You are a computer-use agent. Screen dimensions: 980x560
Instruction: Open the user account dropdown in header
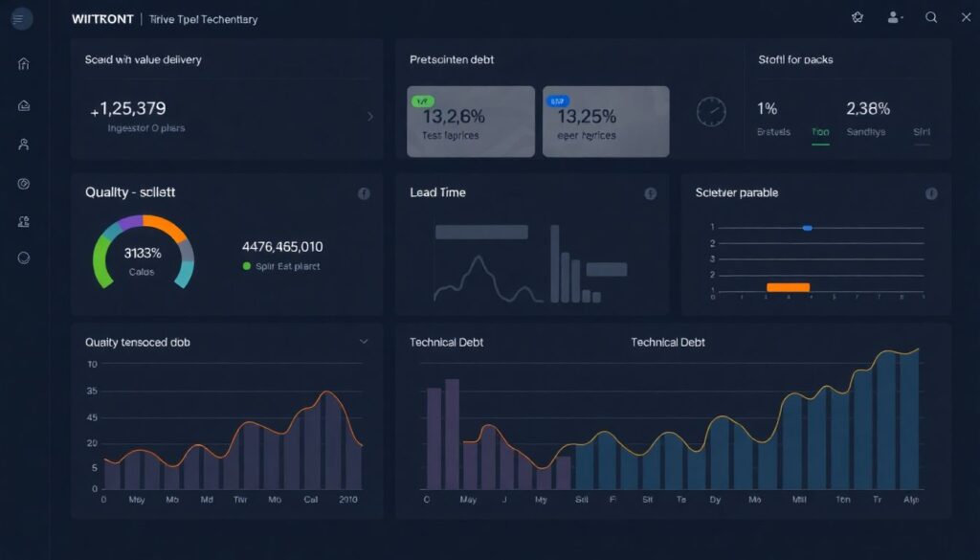click(x=896, y=18)
